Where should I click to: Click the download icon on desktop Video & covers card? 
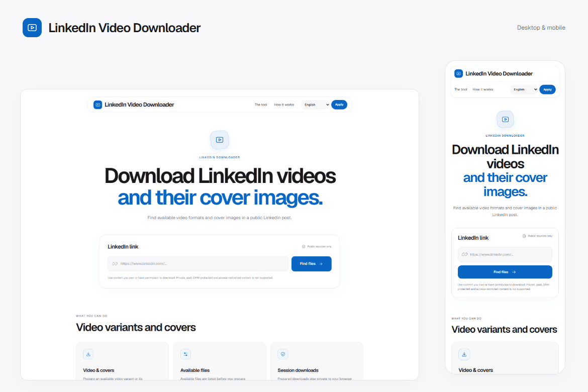(x=88, y=354)
